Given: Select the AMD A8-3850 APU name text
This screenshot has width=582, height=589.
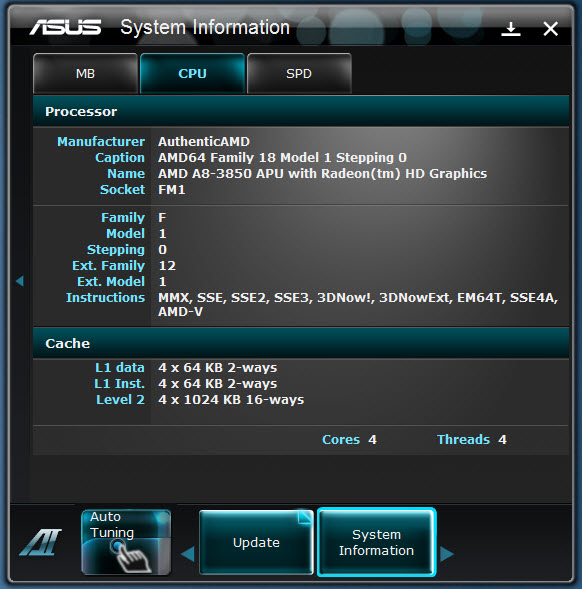Looking at the screenshot, I should point(322,174).
